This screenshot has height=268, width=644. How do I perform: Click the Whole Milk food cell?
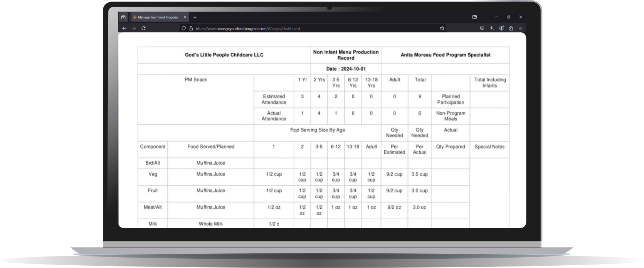point(210,224)
